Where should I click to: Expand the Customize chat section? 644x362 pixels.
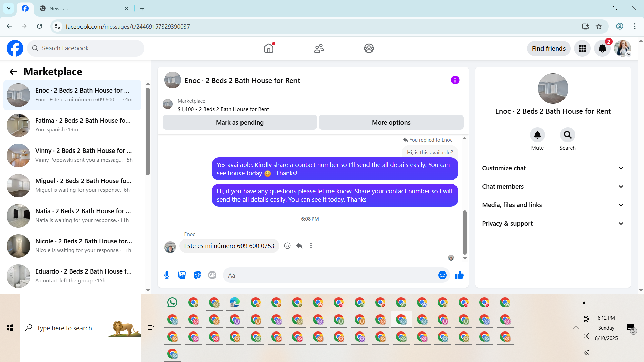point(553,168)
